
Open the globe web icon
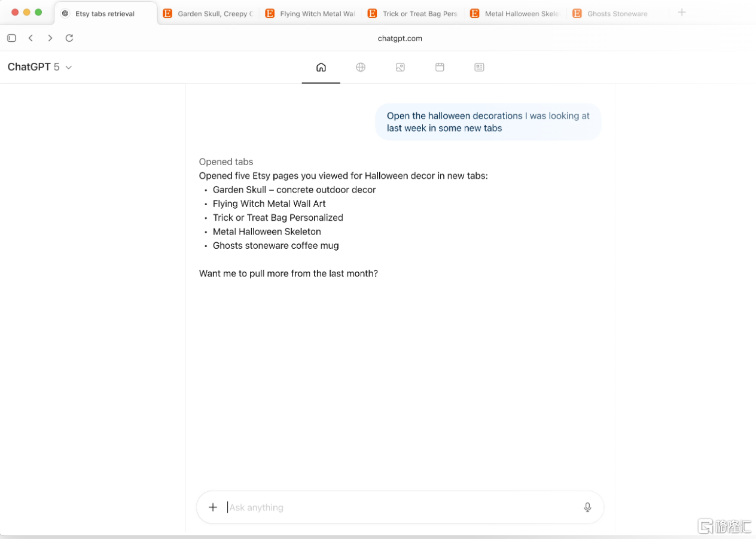coord(361,67)
